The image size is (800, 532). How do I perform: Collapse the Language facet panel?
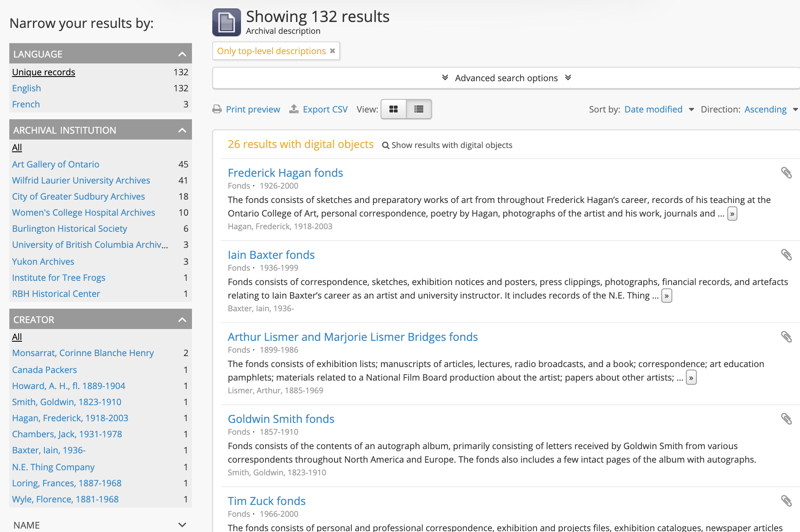182,54
